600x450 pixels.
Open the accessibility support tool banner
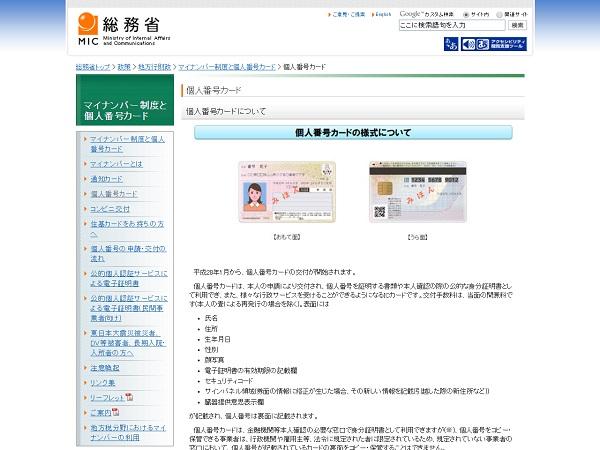494,44
